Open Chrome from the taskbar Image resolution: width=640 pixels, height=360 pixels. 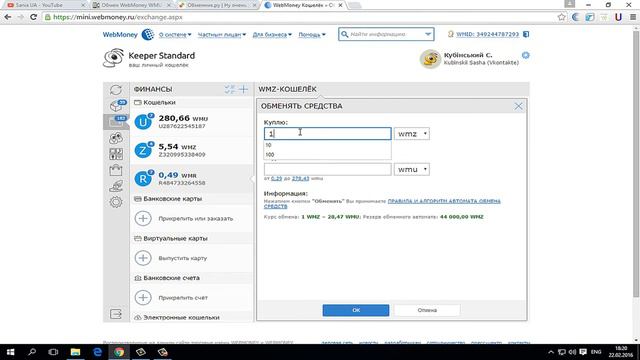[x=119, y=352]
